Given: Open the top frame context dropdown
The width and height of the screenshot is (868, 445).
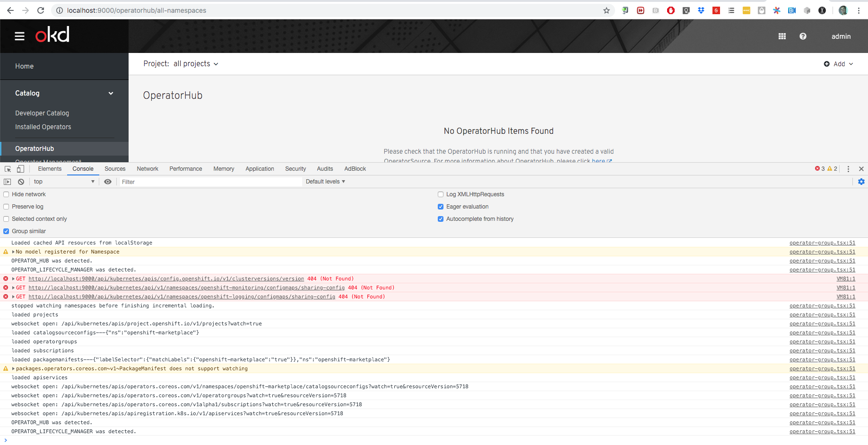Looking at the screenshot, I should click(64, 182).
